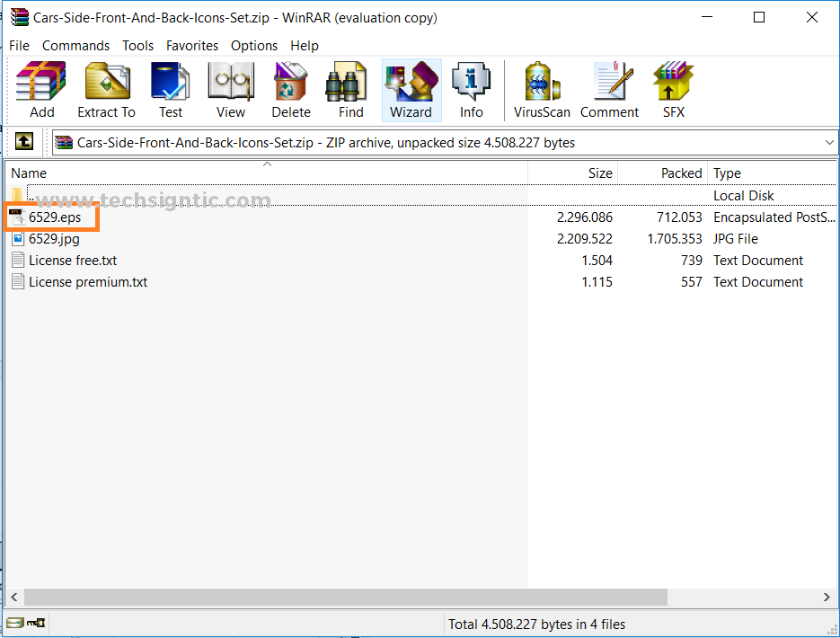Click size value 2.209.522
Viewport: 840px width, 638px height.
pos(585,239)
